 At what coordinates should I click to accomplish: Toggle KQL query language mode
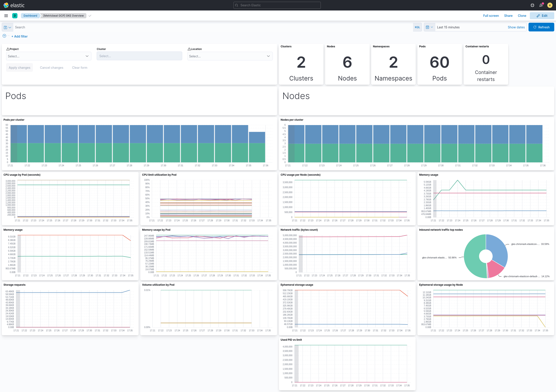tap(417, 27)
